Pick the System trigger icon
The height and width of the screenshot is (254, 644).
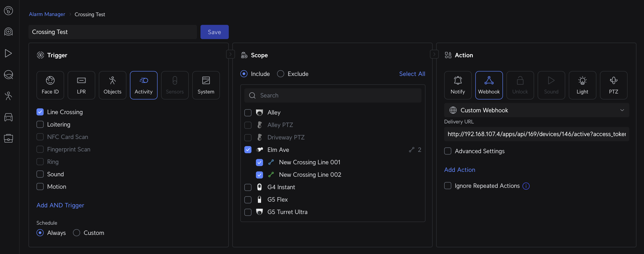[206, 85]
